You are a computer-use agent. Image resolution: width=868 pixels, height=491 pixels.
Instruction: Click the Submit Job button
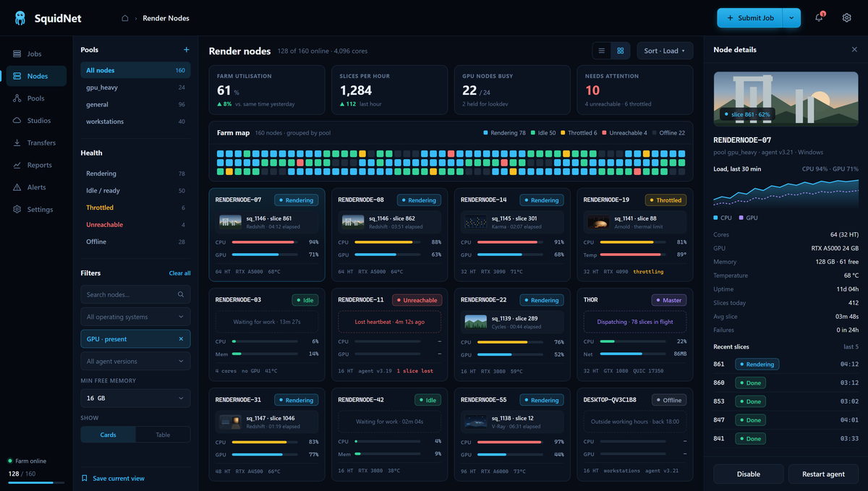pos(749,18)
